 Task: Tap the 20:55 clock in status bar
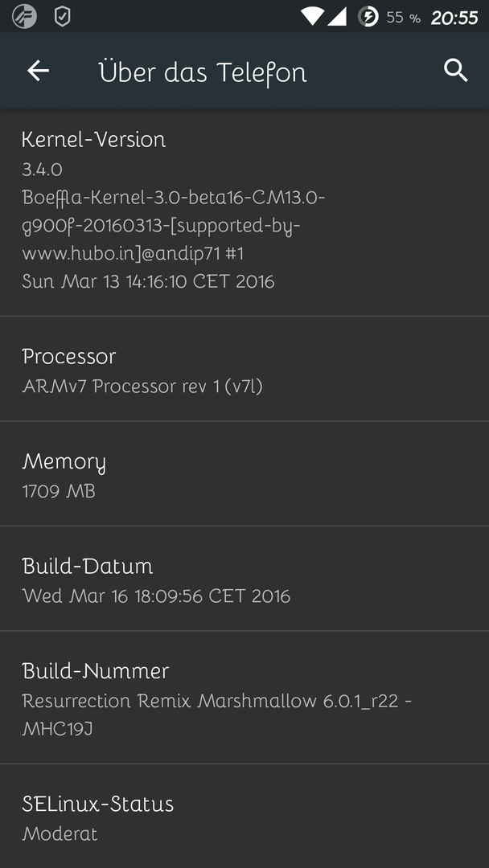(454, 18)
